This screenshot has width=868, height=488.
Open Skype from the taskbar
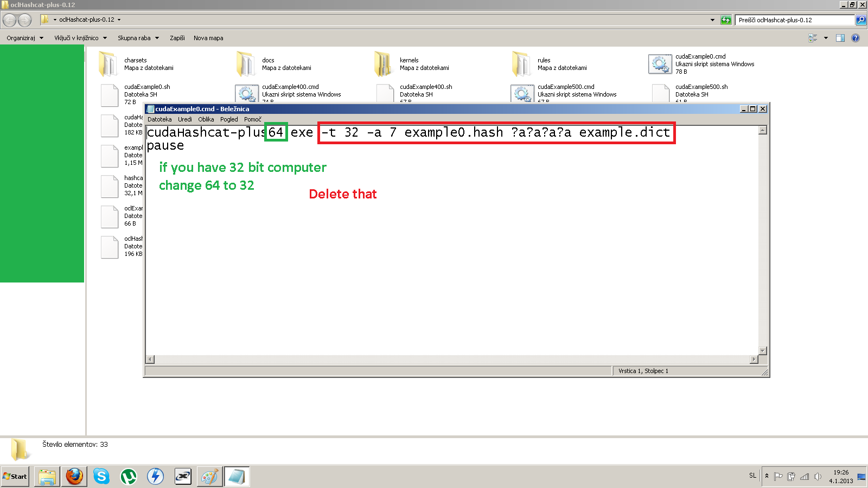[101, 477]
